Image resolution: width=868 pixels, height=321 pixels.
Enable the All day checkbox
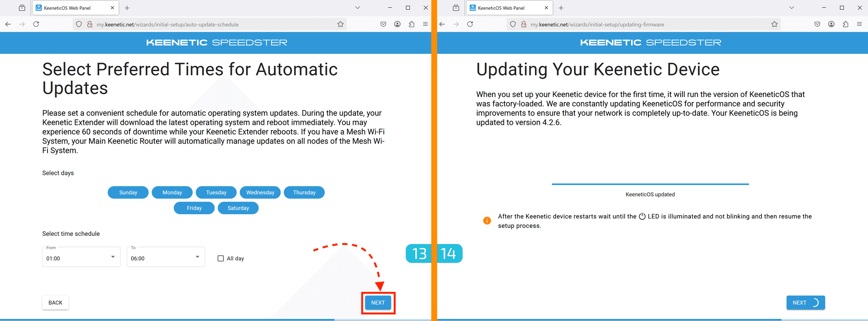tap(220, 258)
